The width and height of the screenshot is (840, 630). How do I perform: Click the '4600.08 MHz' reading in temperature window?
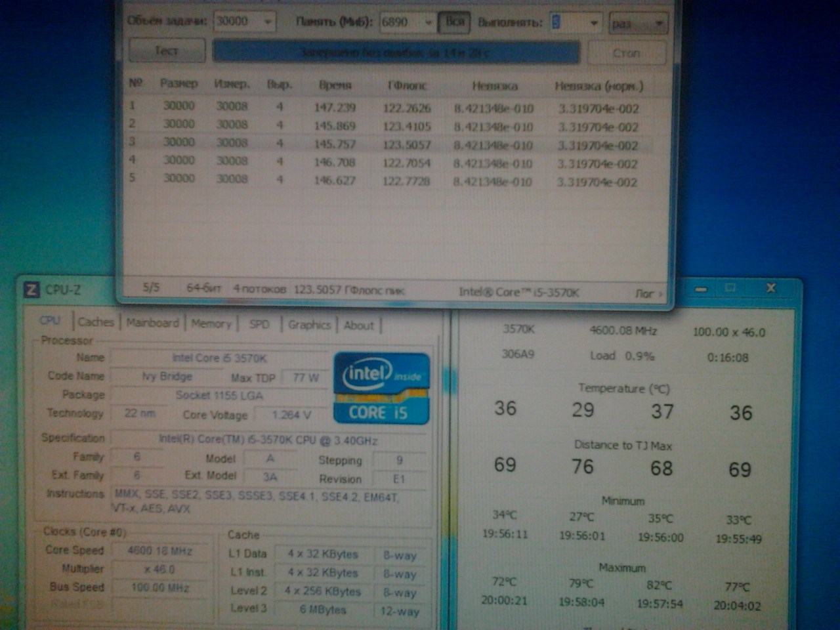623,330
